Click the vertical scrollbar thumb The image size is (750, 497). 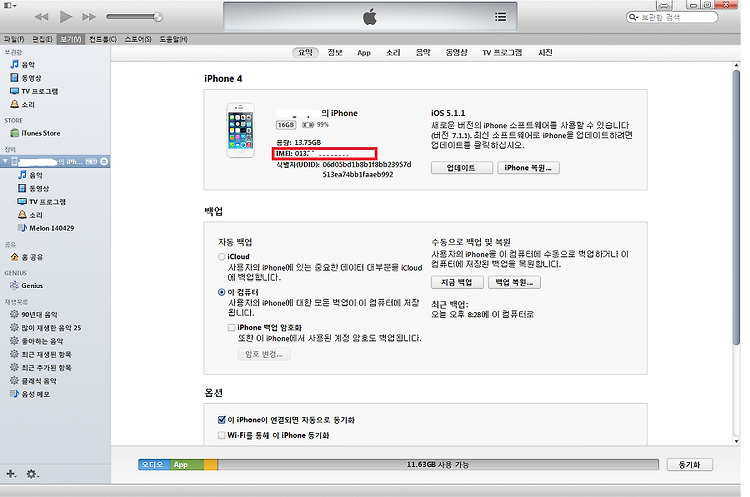pyautogui.click(x=736, y=207)
